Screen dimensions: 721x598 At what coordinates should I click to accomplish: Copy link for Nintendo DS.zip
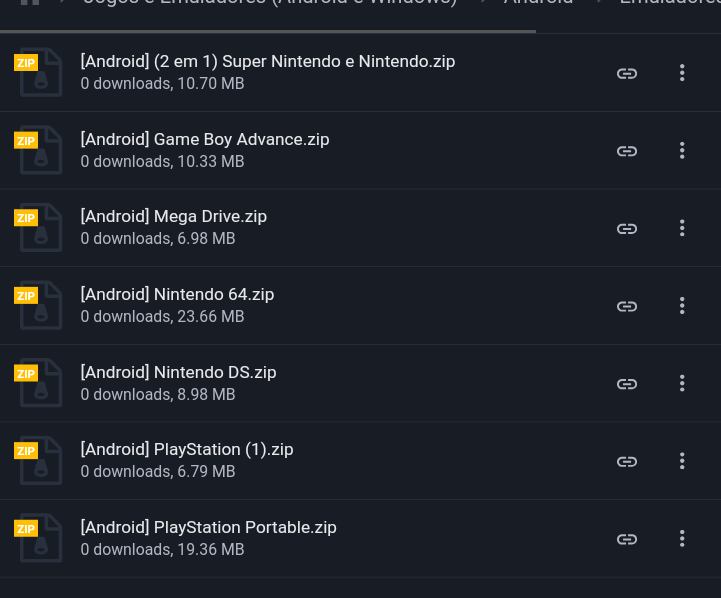(627, 384)
